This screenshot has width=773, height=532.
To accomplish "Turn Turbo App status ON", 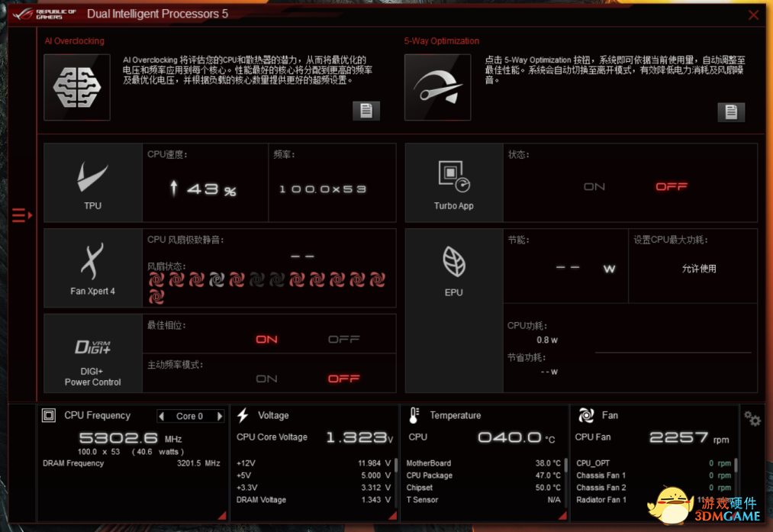I will (x=594, y=187).
